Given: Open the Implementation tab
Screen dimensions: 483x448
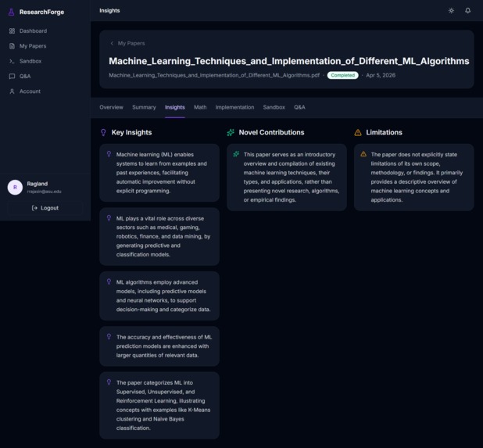Looking at the screenshot, I should coord(234,107).
